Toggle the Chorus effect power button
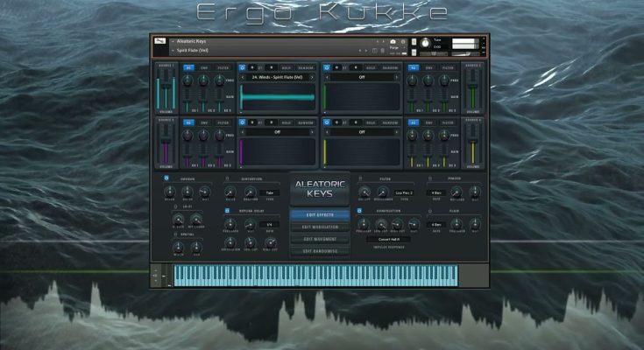 pyautogui.click(x=166, y=178)
